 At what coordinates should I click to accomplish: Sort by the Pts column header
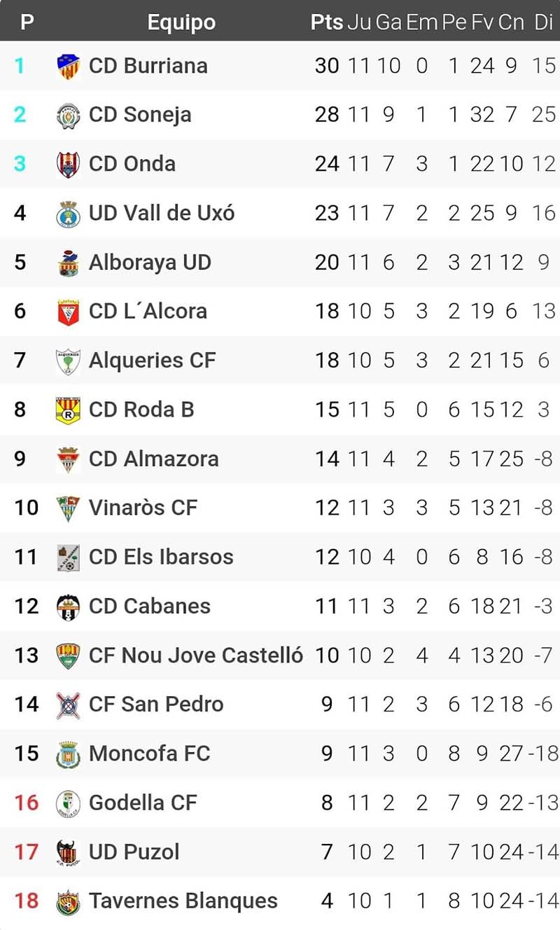[x=326, y=22]
